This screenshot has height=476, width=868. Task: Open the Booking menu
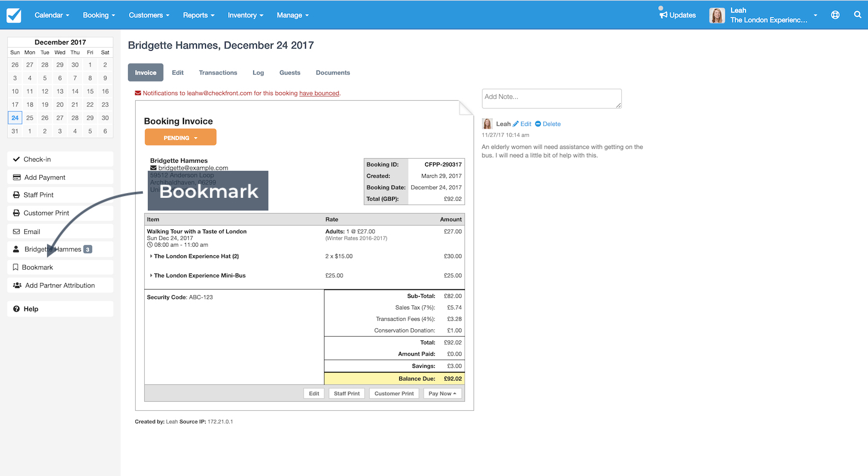[99, 15]
